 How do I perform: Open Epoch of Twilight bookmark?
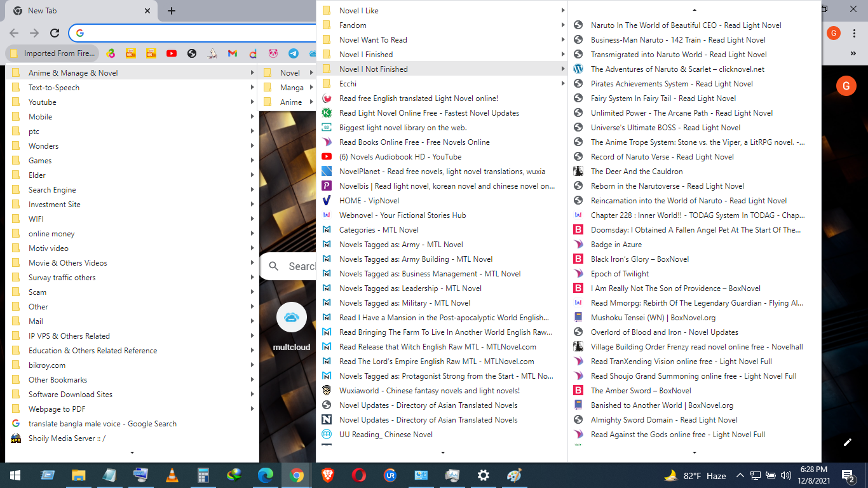click(695, 274)
